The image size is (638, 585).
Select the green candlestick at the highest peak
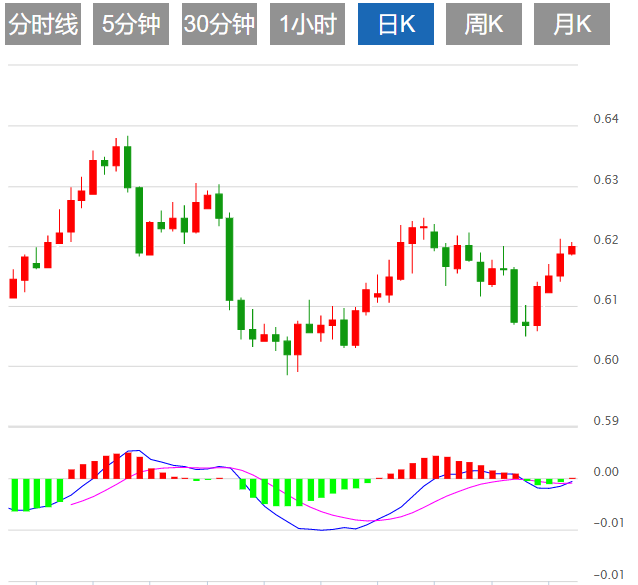tap(128, 166)
